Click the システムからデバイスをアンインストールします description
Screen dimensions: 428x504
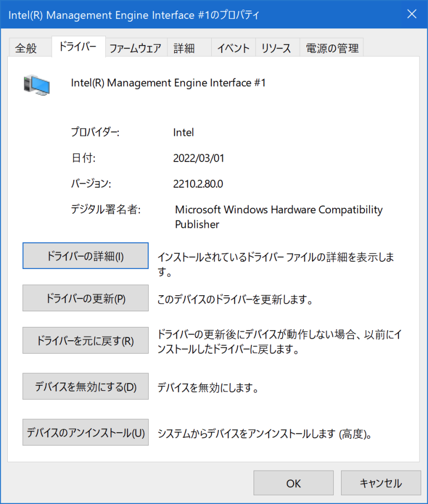[x=265, y=434]
